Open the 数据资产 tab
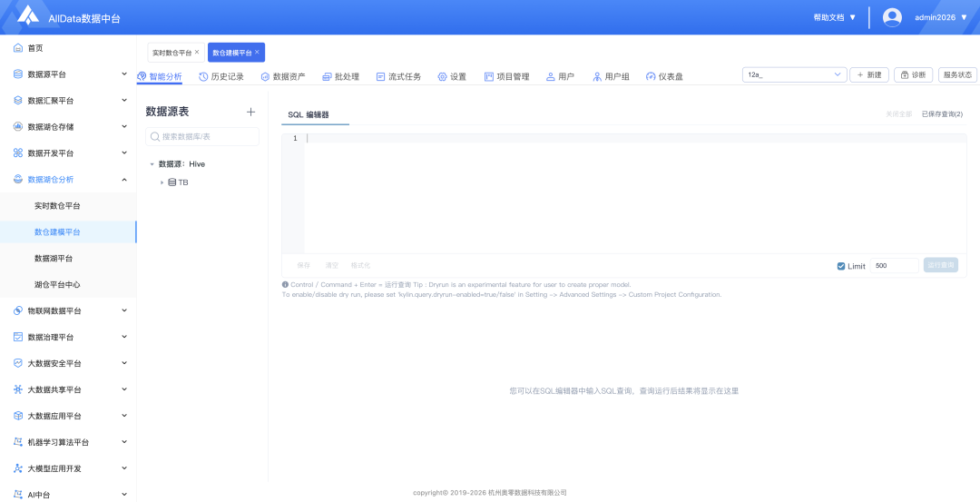 click(x=283, y=77)
